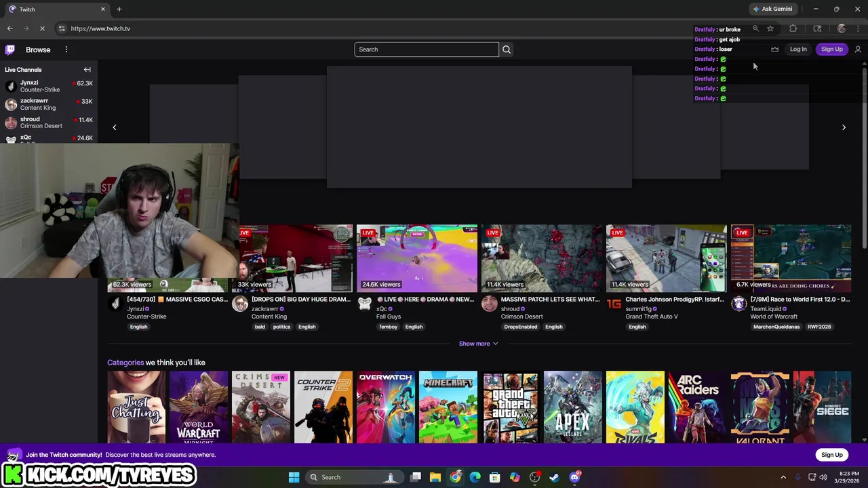Open File Explorer from the taskbar

435,477
